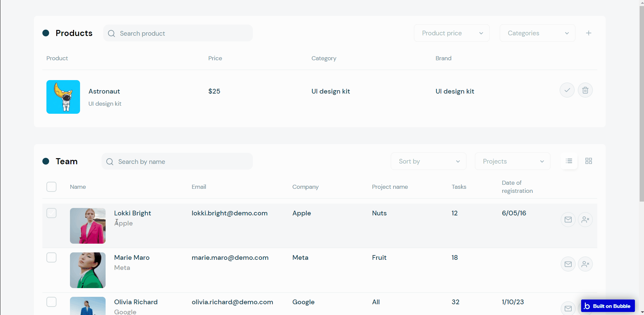644x315 pixels.
Task: Confirm Astronaut product with checkmark icon
Action: coord(567,90)
